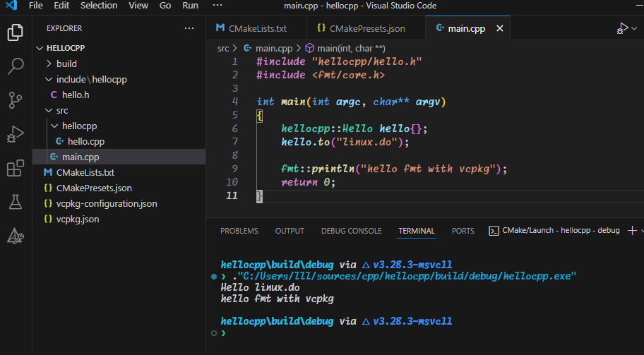This screenshot has width=644, height=355.
Task: Open the Explorer activity bar icon
Action: click(16, 32)
